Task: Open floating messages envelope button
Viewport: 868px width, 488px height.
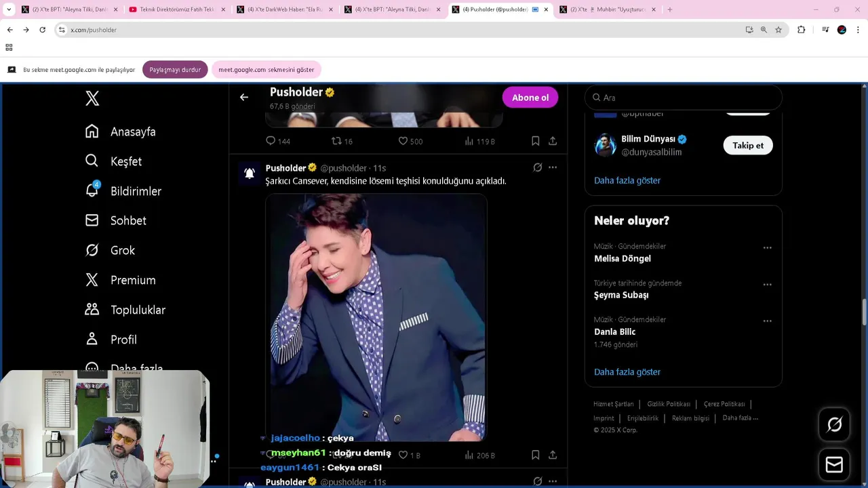Action: click(834, 464)
